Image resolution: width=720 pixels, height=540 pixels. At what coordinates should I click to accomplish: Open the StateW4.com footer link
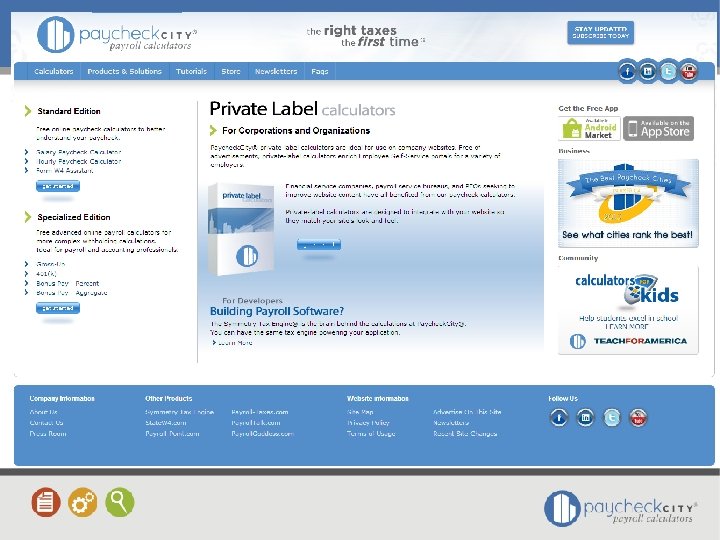pyautogui.click(x=166, y=422)
